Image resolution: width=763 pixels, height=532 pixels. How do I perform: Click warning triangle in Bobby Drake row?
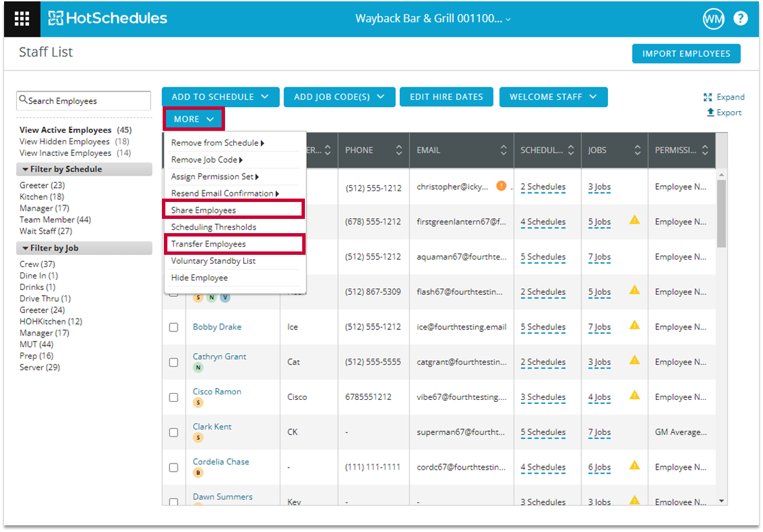point(634,325)
